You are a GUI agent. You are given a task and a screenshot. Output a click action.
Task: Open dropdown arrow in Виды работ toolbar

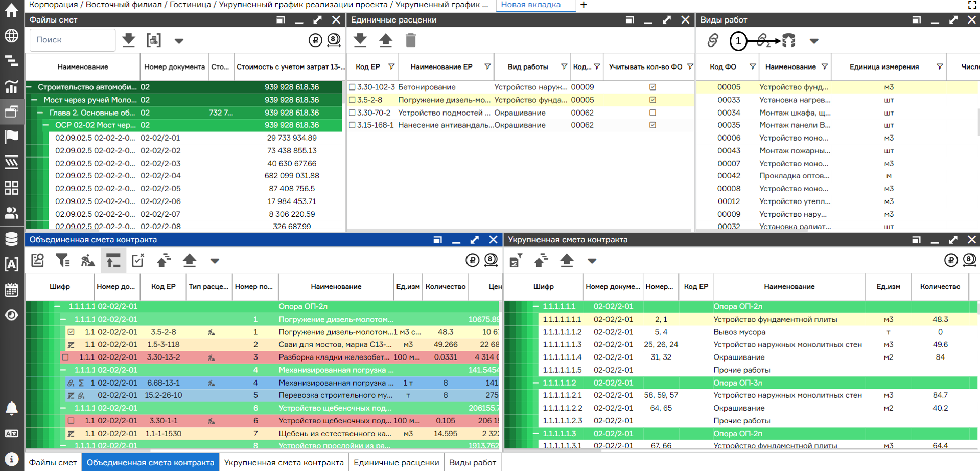814,40
